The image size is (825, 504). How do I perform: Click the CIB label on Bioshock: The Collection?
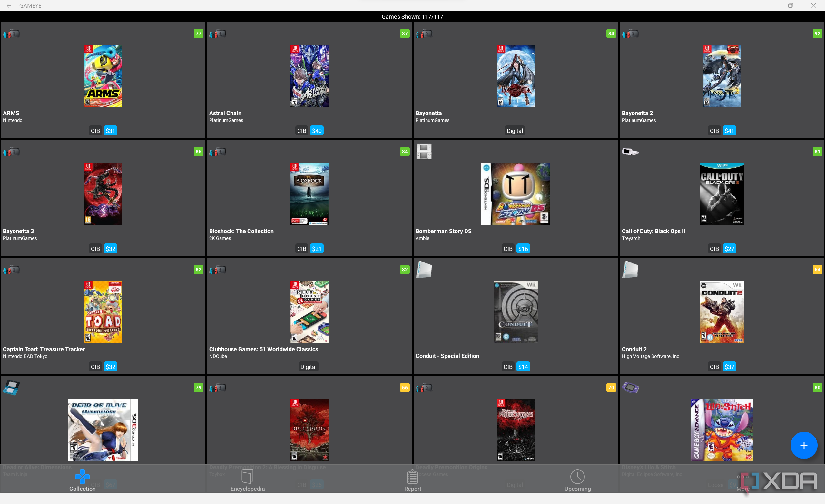click(302, 249)
